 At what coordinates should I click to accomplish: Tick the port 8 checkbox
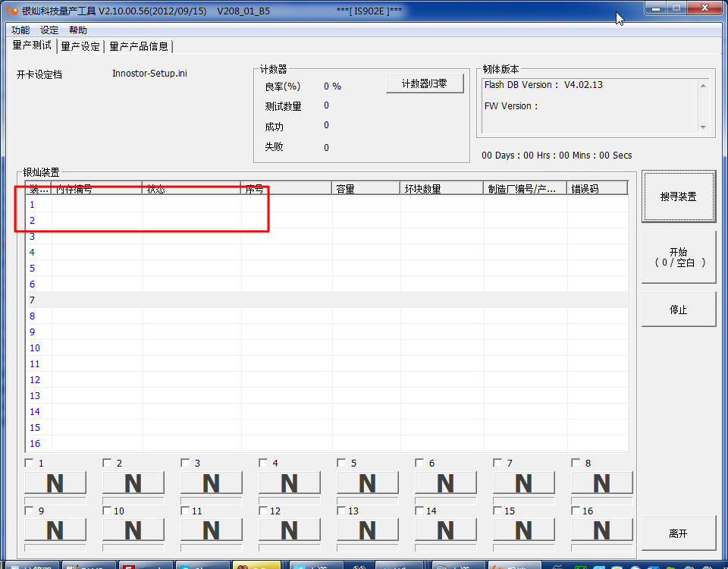(576, 463)
